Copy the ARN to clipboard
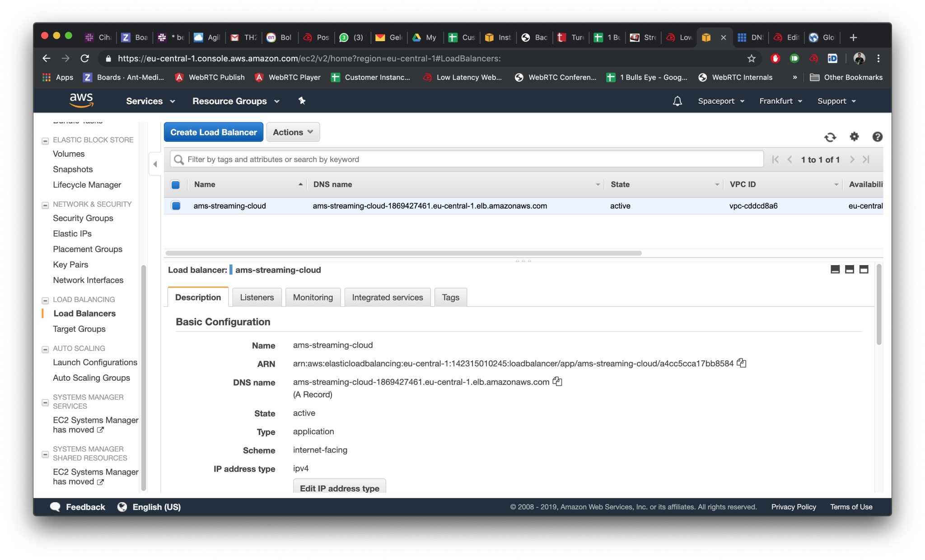The image size is (925, 560). click(x=742, y=363)
